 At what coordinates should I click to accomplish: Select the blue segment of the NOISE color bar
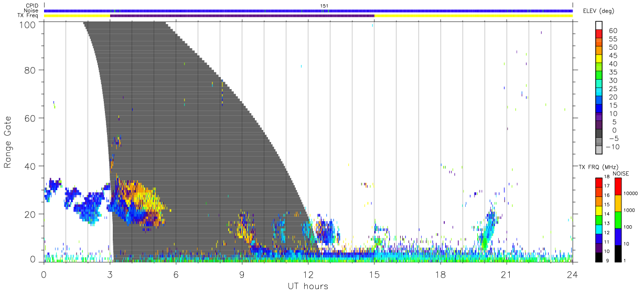coord(617,236)
